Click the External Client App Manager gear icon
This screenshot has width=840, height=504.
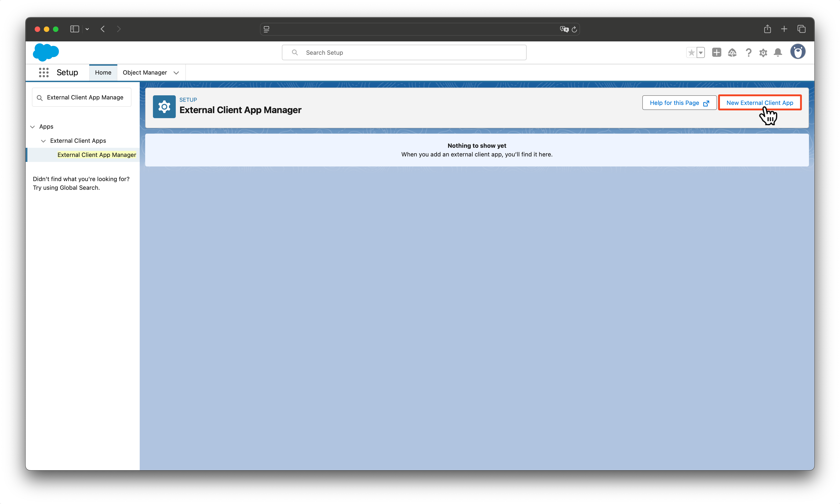click(x=164, y=107)
